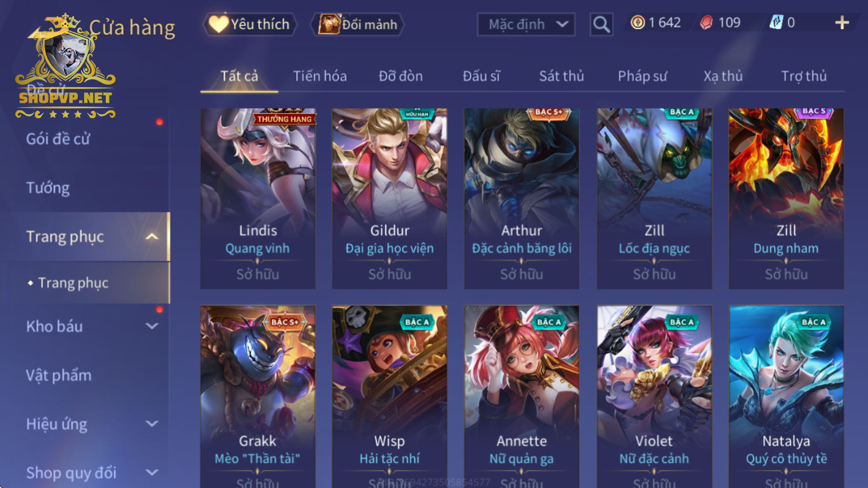
Task: Select the Tiến hóa tab
Action: pos(320,76)
